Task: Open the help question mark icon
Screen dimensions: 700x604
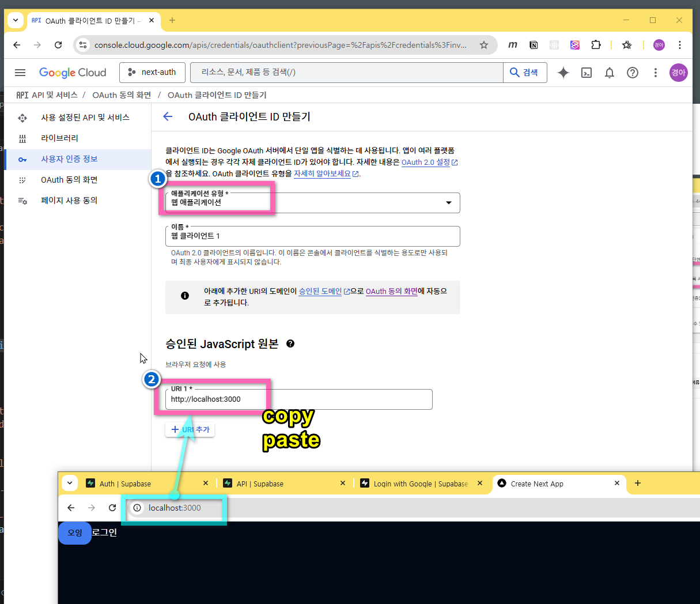Action: pos(632,73)
